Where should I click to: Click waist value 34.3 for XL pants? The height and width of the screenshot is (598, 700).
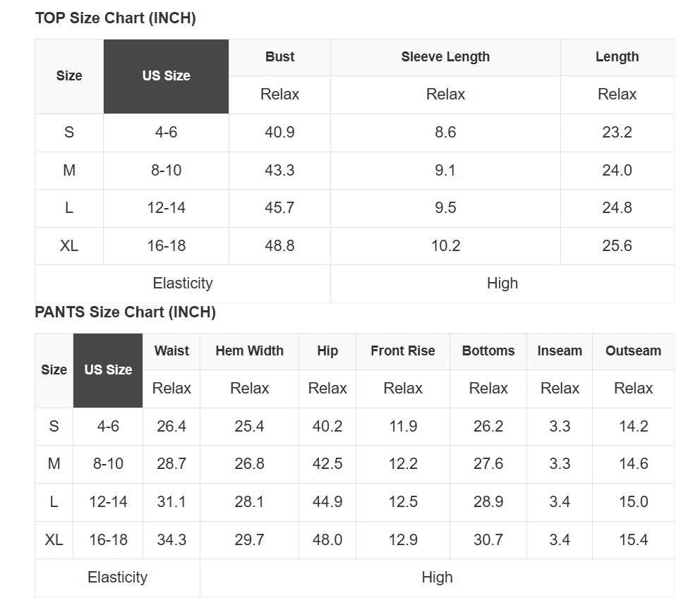pos(171,540)
